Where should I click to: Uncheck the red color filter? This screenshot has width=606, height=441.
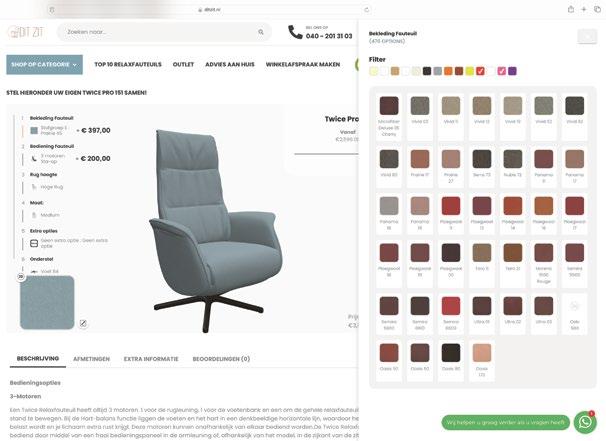coord(480,71)
